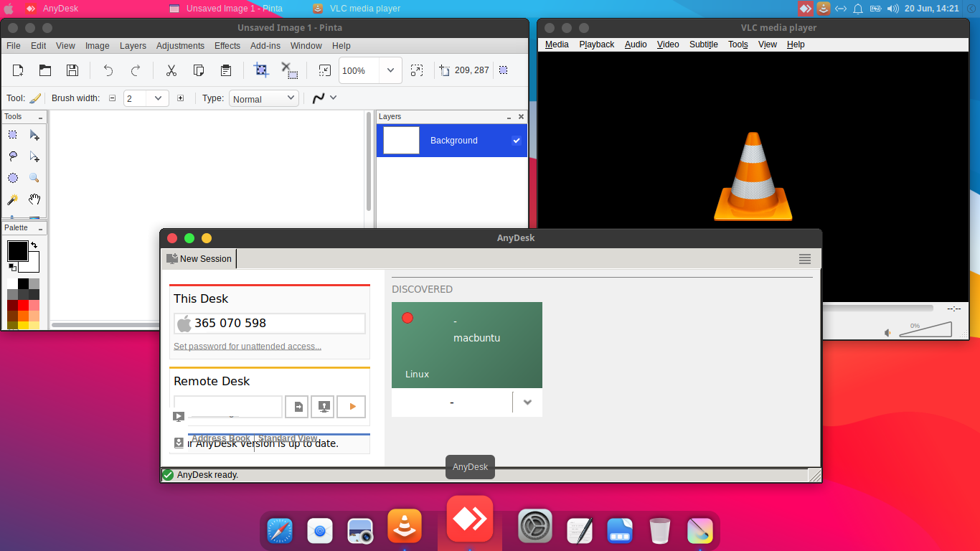Screen dimensions: 980x551
Task: Swap primary and secondary palette colors
Action: pyautogui.click(x=34, y=245)
